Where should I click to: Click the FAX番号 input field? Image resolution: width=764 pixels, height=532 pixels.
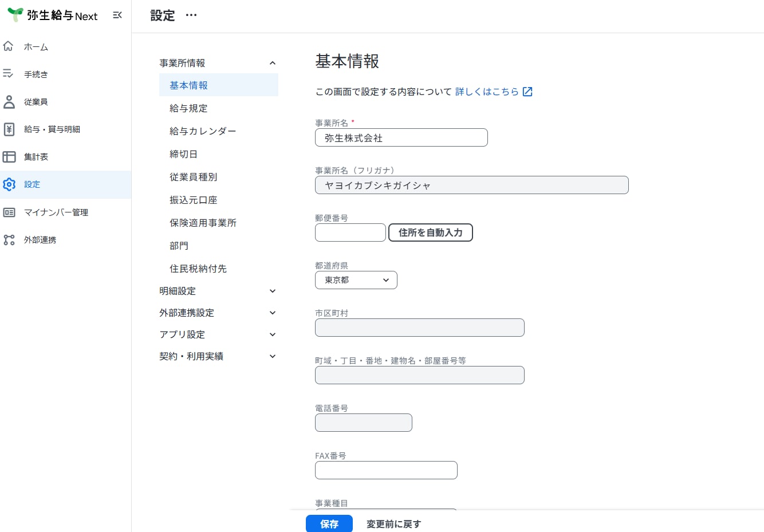coord(386,470)
